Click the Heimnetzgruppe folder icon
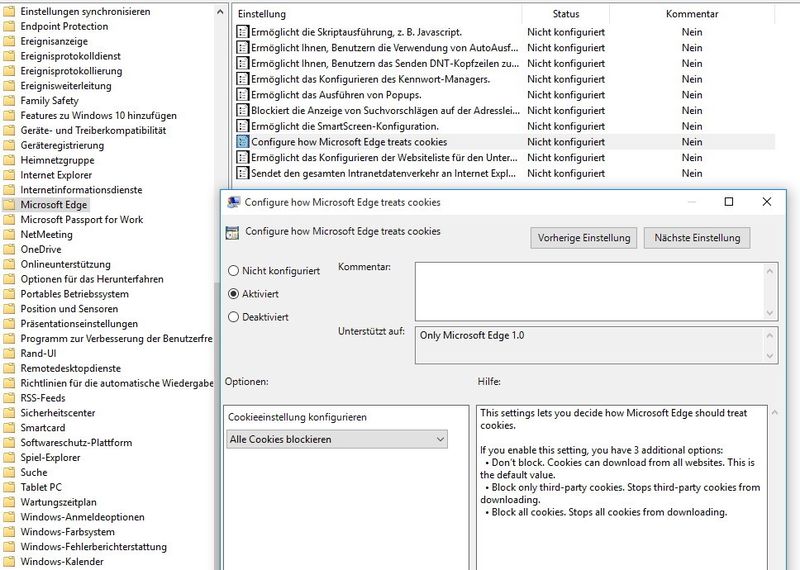This screenshot has width=800, height=570. click(9, 160)
